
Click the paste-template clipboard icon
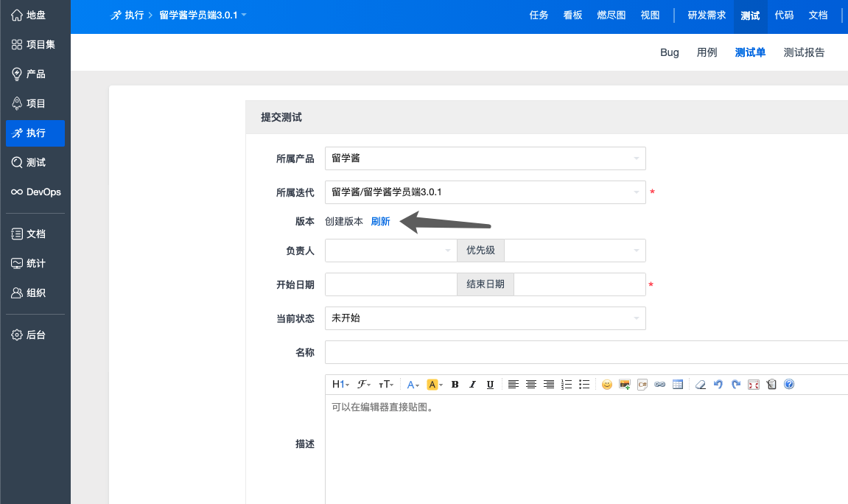(771, 385)
